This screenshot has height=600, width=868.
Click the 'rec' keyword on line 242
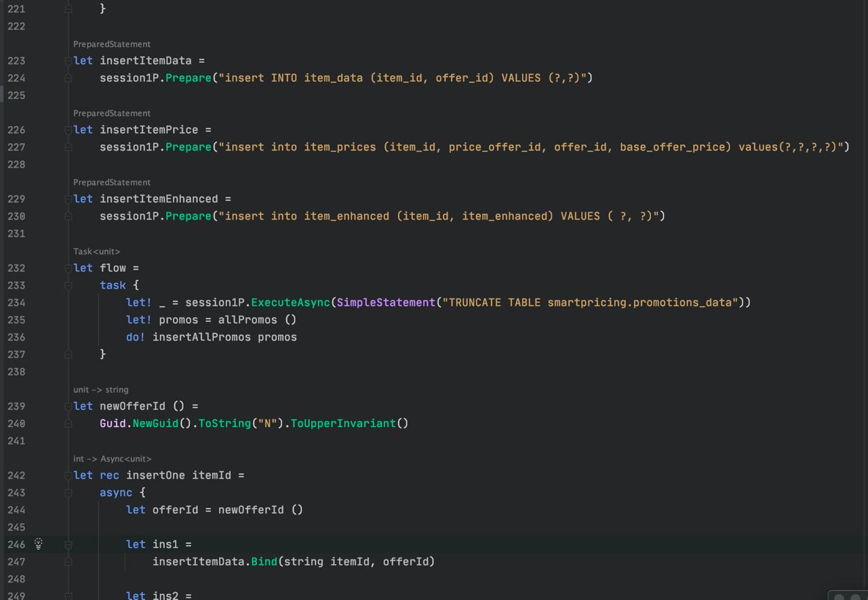point(109,476)
